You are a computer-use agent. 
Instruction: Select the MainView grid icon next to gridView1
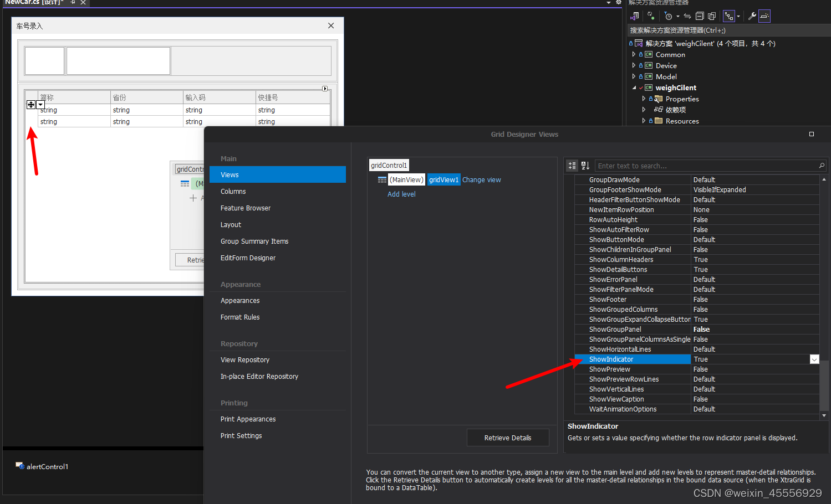coord(382,179)
